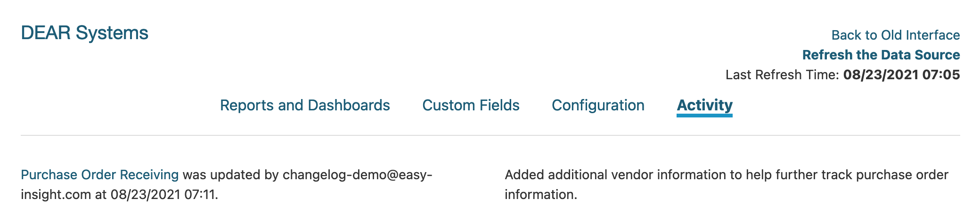980x216 pixels.
Task: Go back to the old interface
Action: 895,35
